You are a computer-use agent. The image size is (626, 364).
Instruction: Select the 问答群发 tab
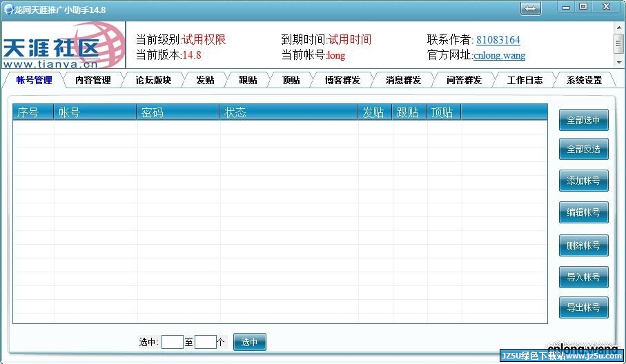pyautogui.click(x=464, y=80)
